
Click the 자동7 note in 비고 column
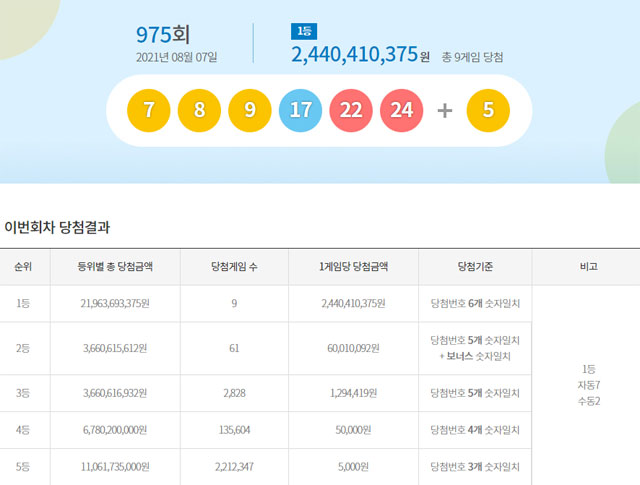click(589, 385)
